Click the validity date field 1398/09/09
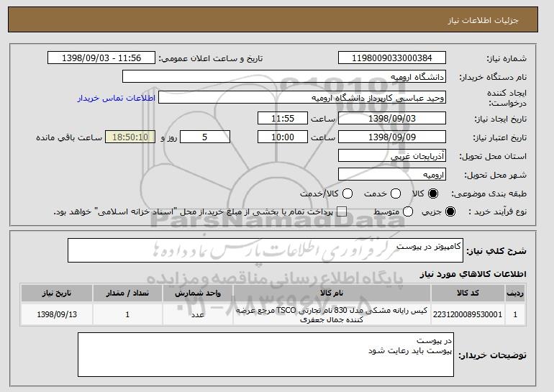Viewport: 554px width, 392px height. point(392,137)
